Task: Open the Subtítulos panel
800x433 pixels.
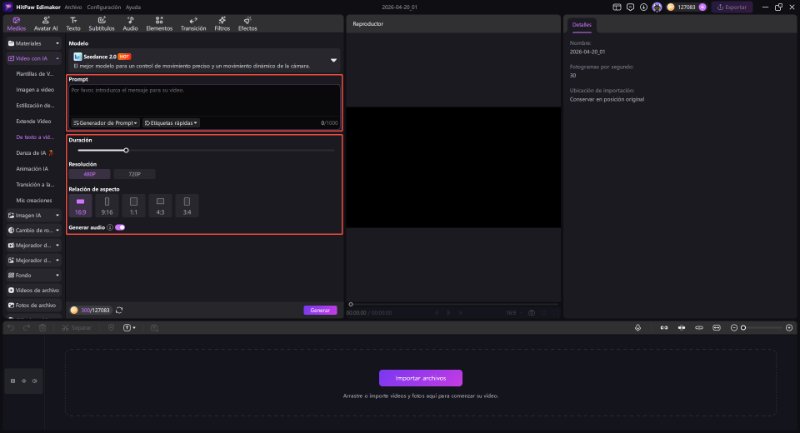Action: pyautogui.click(x=101, y=23)
